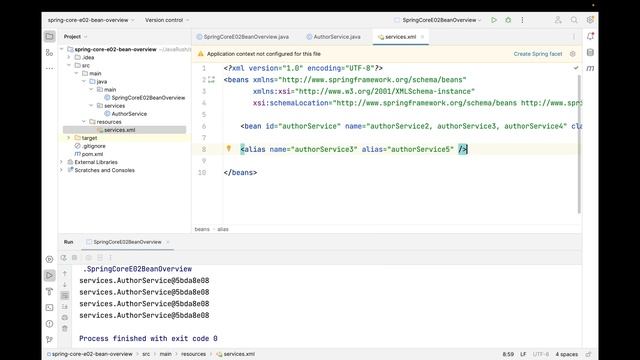Image resolution: width=640 pixels, height=360 pixels.
Task: Open the Notifications bell tool window
Action: (590, 36)
